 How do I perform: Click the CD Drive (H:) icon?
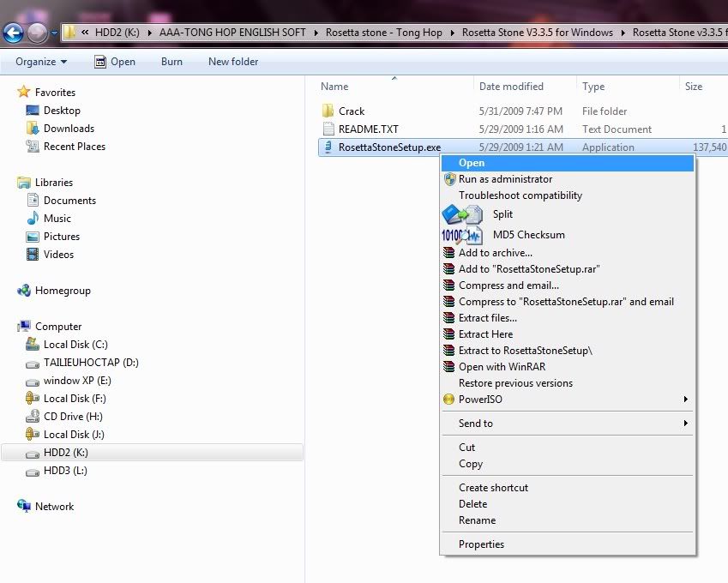click(x=33, y=417)
